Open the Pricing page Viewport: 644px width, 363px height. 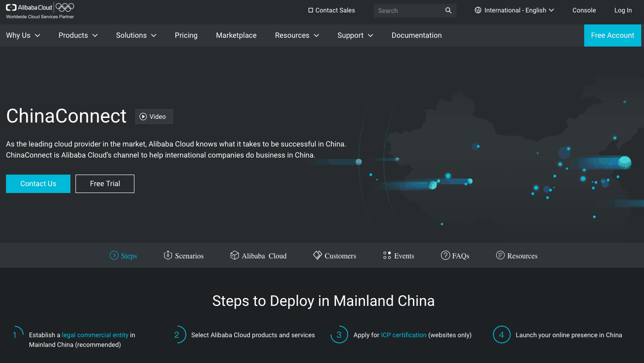pos(186,35)
